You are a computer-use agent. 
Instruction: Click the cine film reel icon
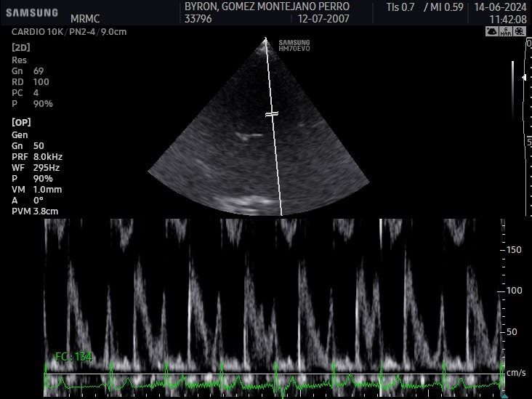[x=519, y=31]
